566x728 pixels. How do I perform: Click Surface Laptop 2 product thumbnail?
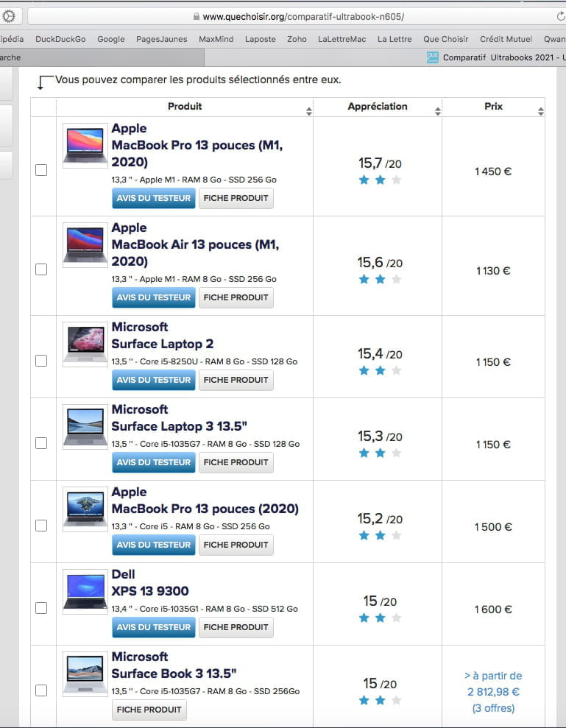pos(85,344)
